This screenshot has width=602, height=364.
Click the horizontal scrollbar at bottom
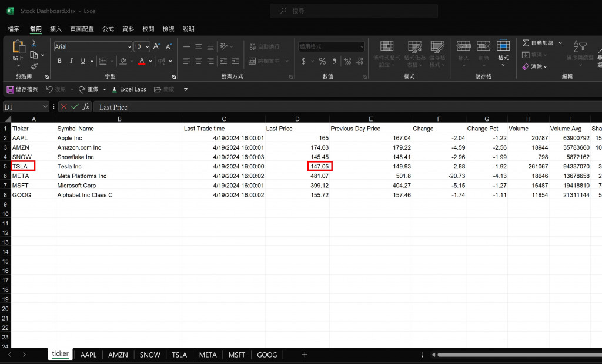[520, 355]
